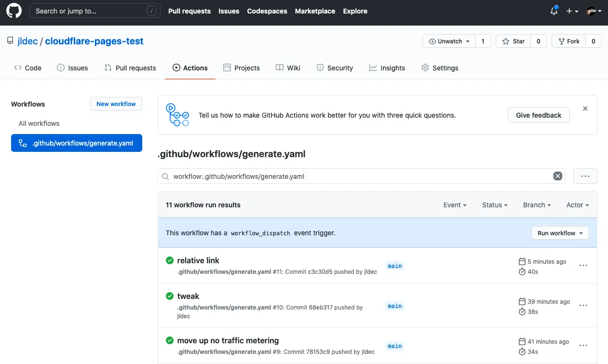
Task: Switch to the Insights tab
Action: pos(387,68)
